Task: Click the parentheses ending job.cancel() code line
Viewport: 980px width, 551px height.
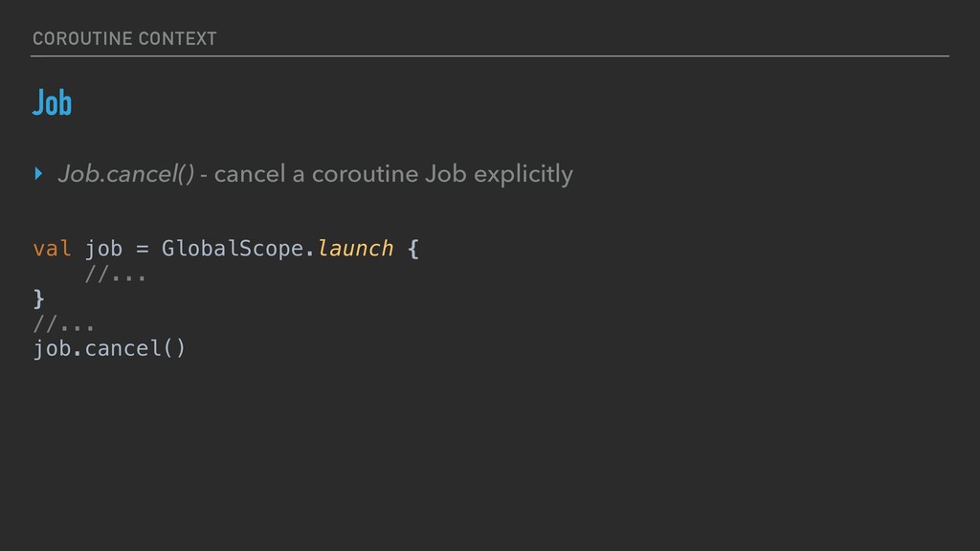Action: click(174, 348)
